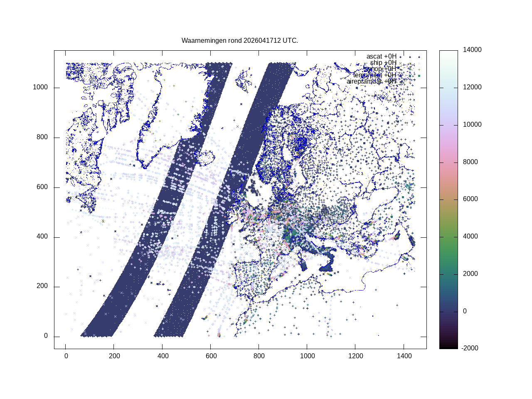Viewport: 532px width, 399px height.
Task: Click the -2000 label under the colorbar
Action: 470,348
